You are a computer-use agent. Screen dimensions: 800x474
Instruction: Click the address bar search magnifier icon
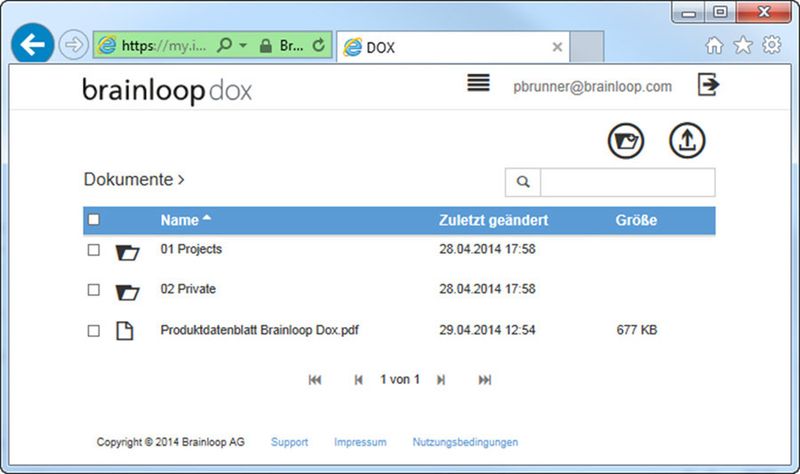click(x=224, y=45)
